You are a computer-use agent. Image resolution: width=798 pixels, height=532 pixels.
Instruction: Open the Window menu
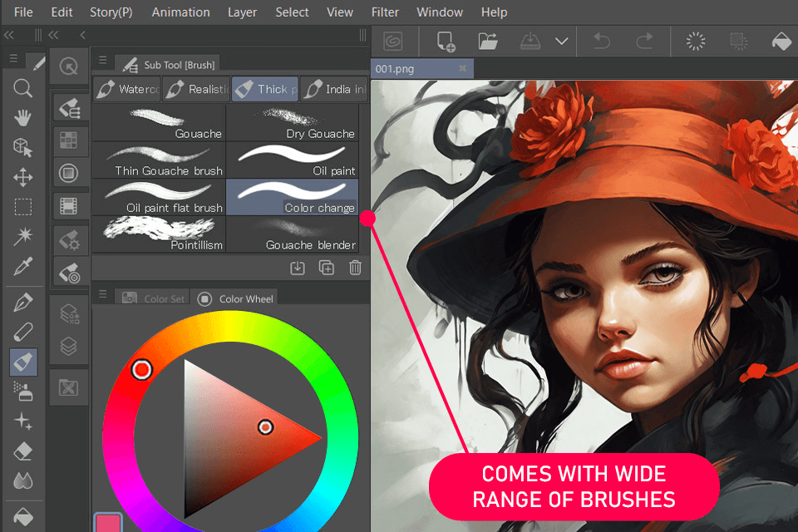440,12
